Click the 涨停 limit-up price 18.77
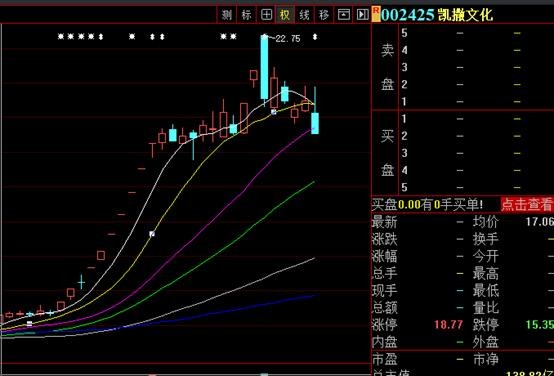 [448, 325]
